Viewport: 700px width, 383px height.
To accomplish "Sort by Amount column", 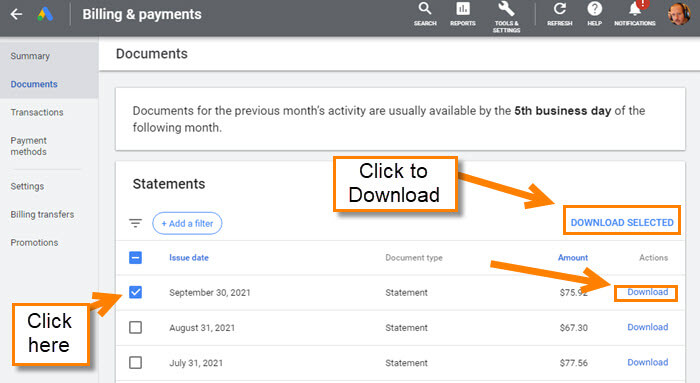I will pyautogui.click(x=573, y=258).
